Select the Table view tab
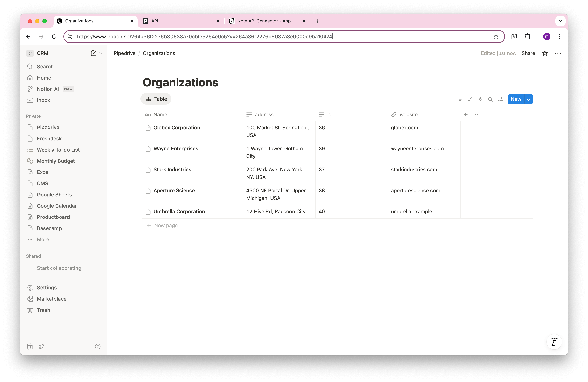The width and height of the screenshot is (588, 382). tap(156, 99)
